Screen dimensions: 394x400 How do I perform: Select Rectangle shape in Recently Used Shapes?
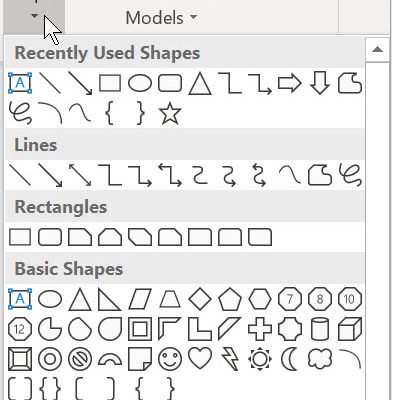[x=110, y=83]
